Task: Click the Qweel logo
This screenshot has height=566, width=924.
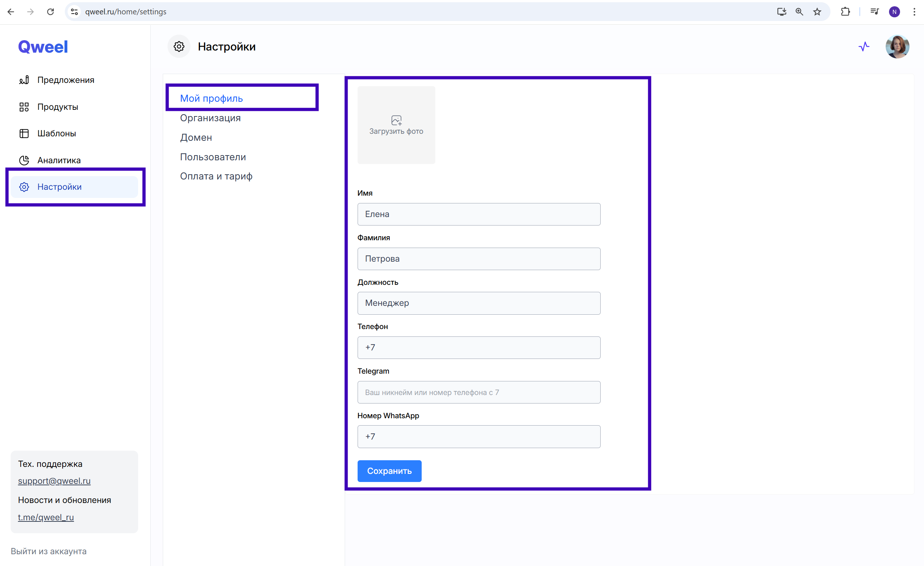Action: 43,47
